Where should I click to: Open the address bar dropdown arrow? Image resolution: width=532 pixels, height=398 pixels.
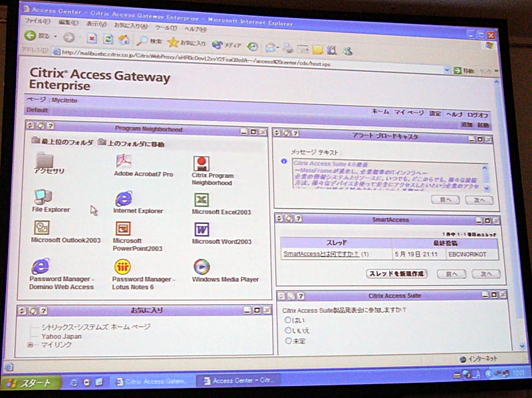(x=447, y=70)
